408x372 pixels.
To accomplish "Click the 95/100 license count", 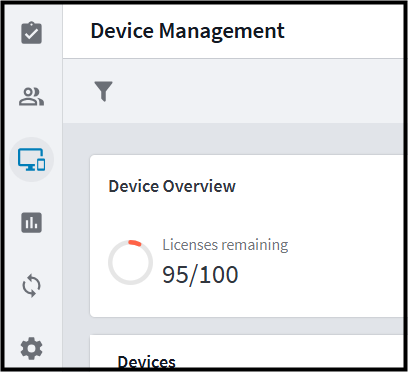I will (200, 275).
